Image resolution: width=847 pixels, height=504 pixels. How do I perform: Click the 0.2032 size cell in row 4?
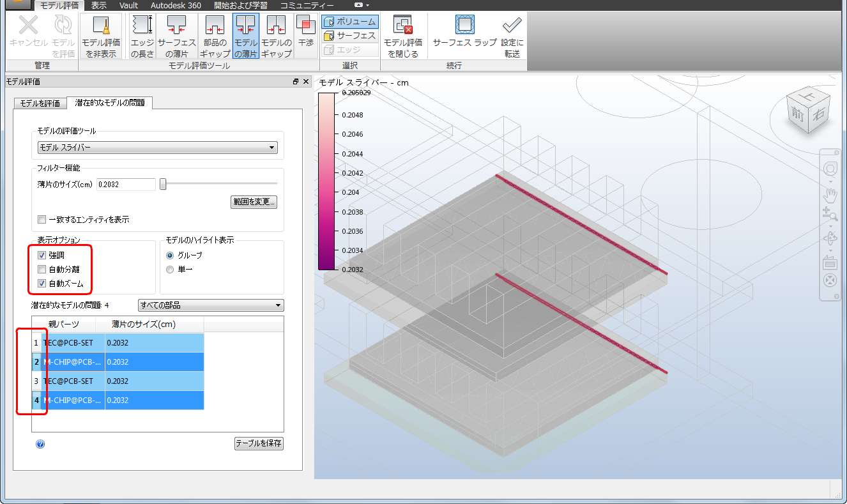155,401
